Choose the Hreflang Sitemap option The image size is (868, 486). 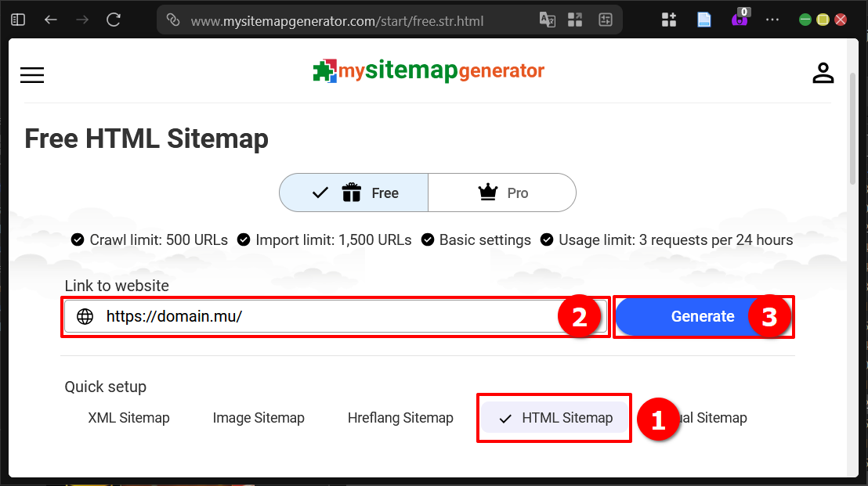(400, 417)
